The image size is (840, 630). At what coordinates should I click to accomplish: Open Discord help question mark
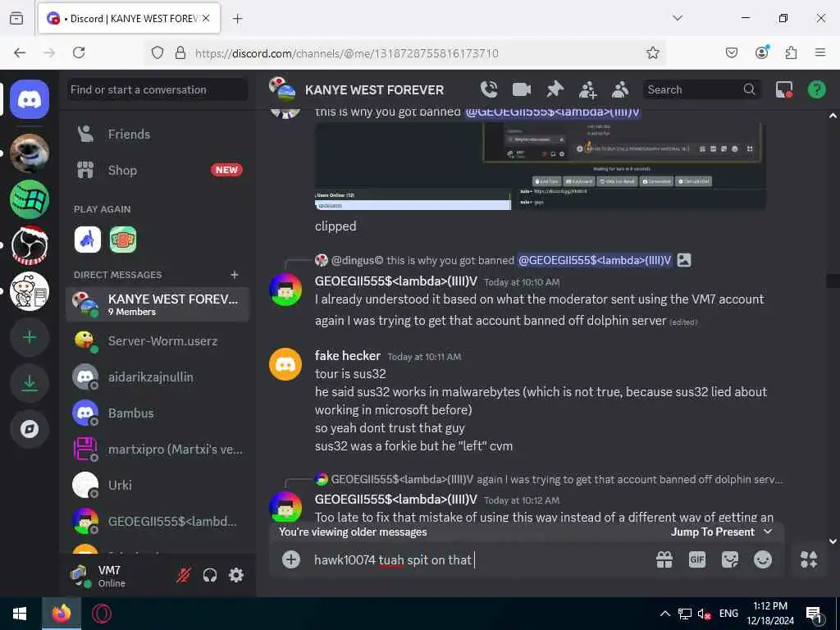(817, 89)
